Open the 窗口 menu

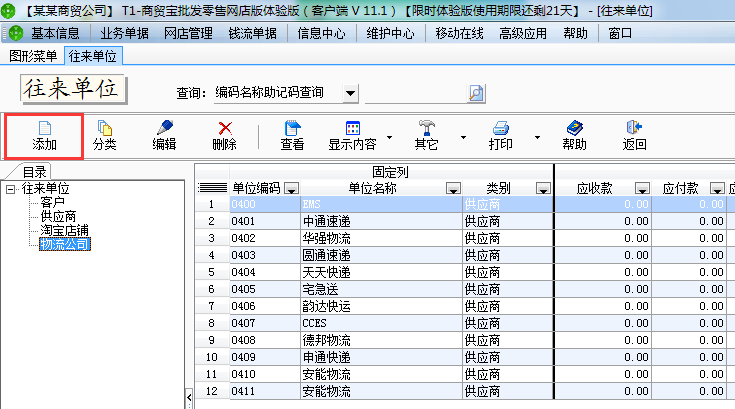620,33
